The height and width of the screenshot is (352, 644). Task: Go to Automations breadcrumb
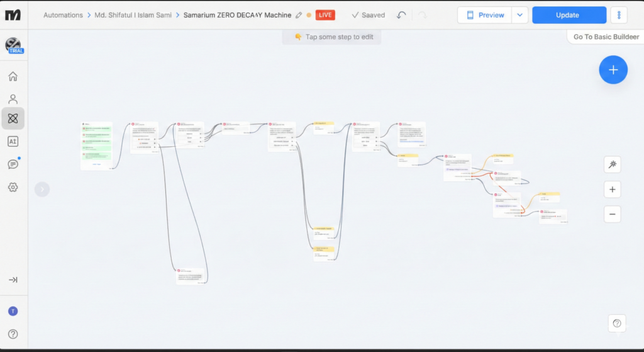(x=63, y=15)
